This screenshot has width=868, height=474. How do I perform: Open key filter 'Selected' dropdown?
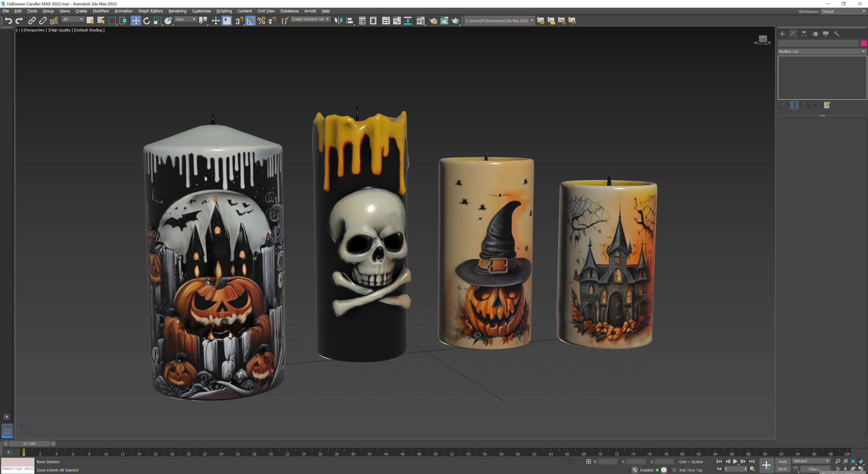(811, 461)
